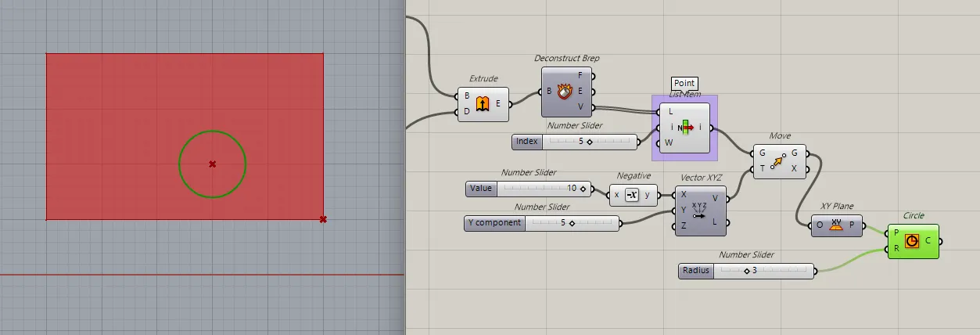Click the Index number slider track
Screen dimensions: 980x335
coord(591,142)
